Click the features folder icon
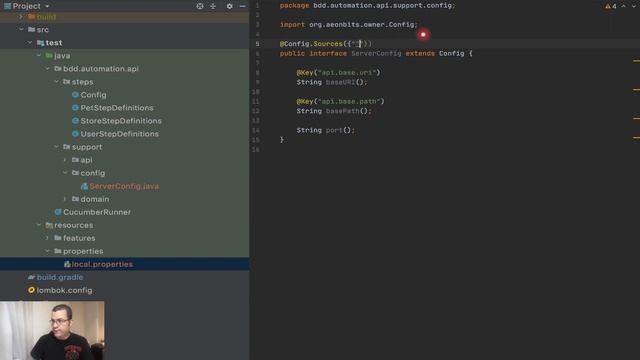Image resolution: width=640 pixels, height=360 pixels. tap(58, 238)
